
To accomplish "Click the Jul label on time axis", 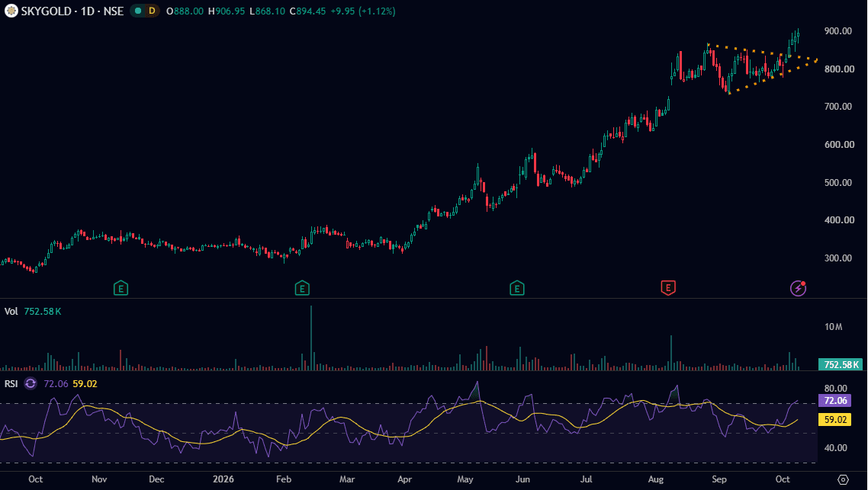I will tap(587, 479).
